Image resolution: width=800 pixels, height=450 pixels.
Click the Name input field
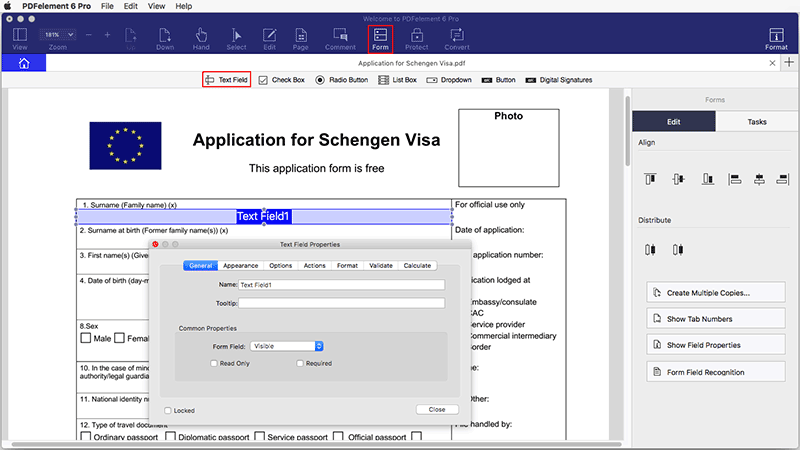point(341,285)
